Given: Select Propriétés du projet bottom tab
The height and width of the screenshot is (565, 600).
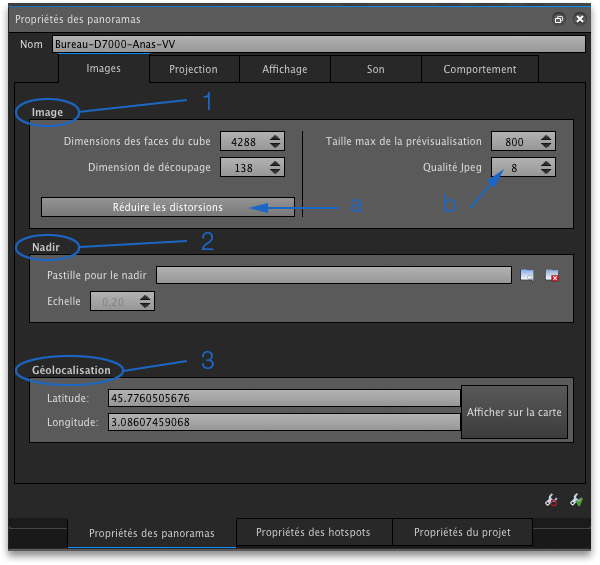Looking at the screenshot, I should [x=462, y=532].
